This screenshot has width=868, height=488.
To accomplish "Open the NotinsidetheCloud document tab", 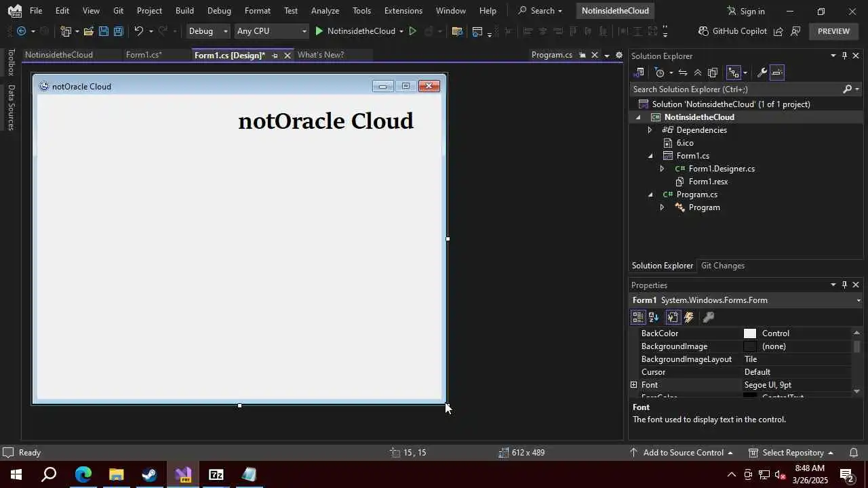I will 59,55.
